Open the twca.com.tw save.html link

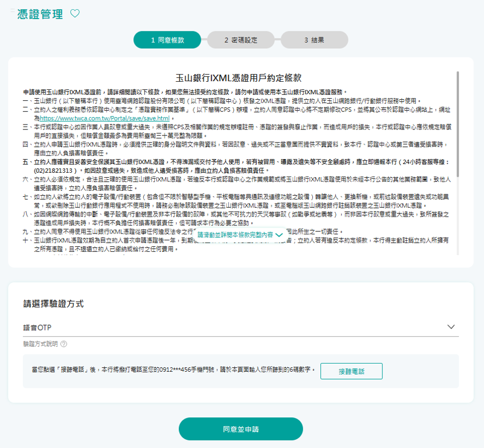105,118
